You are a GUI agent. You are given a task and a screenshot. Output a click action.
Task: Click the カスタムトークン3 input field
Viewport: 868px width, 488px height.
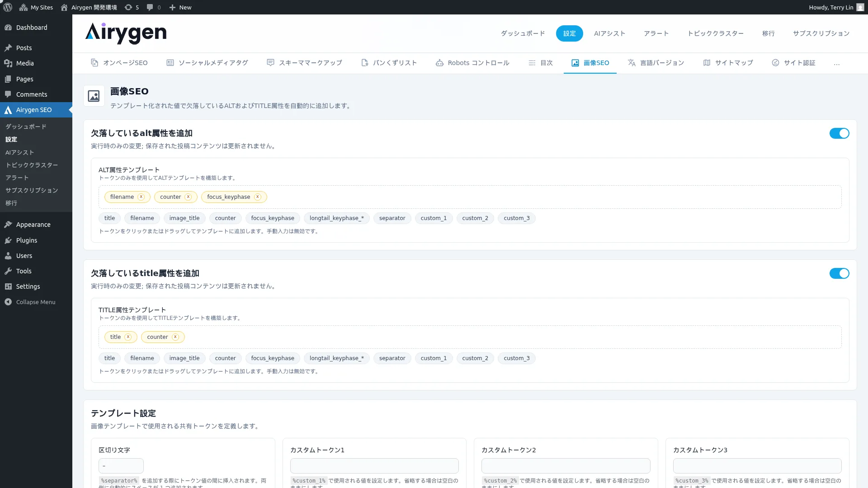click(x=757, y=466)
